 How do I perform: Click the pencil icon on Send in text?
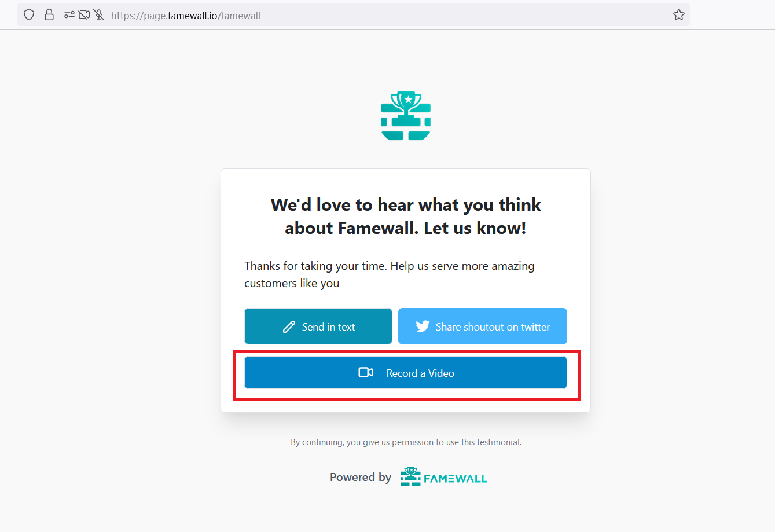pos(289,327)
